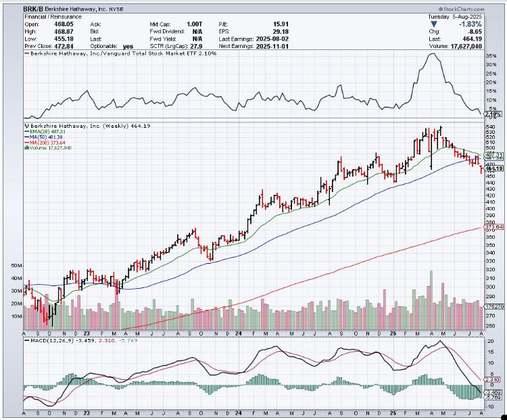Click the 2.310 signal tag on MACD axis
Viewport: 507px width, 420px height.
(x=493, y=379)
